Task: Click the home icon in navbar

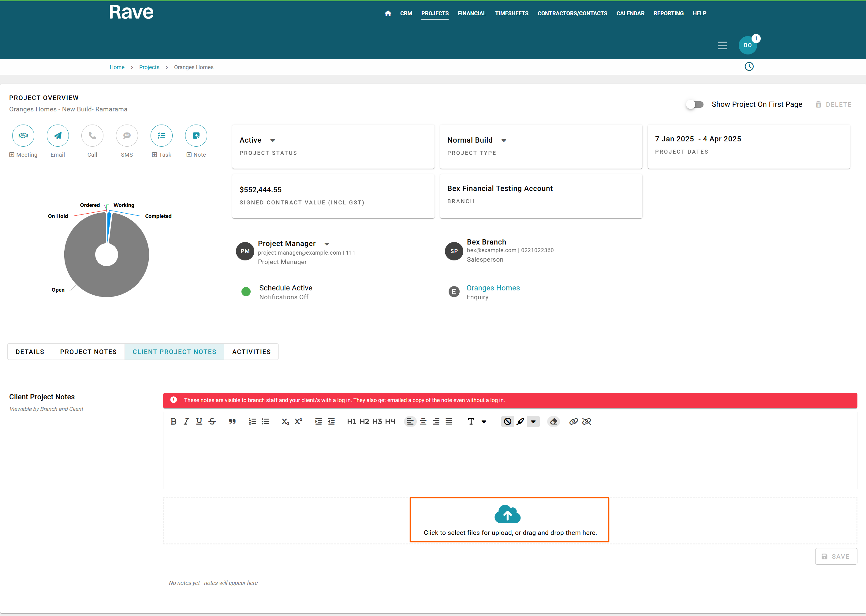Action: [x=388, y=13]
